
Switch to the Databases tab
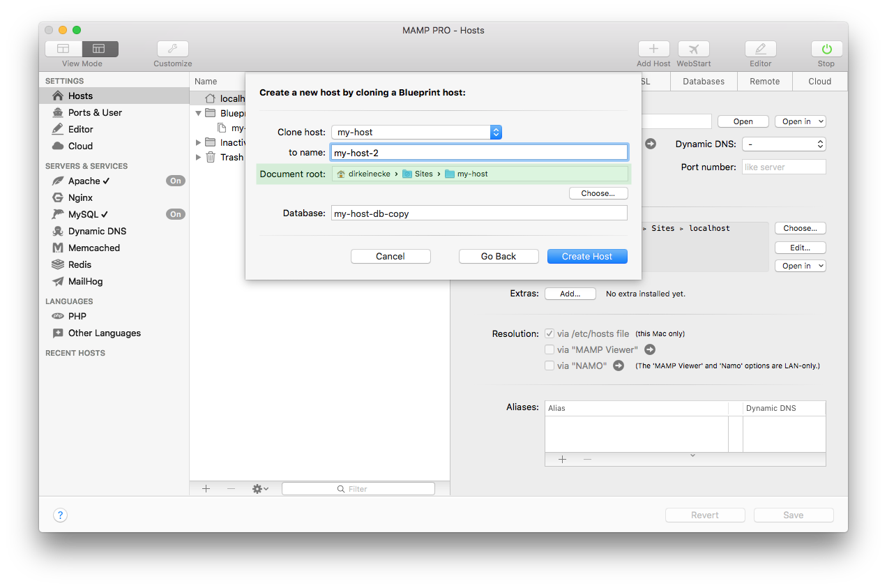click(703, 81)
